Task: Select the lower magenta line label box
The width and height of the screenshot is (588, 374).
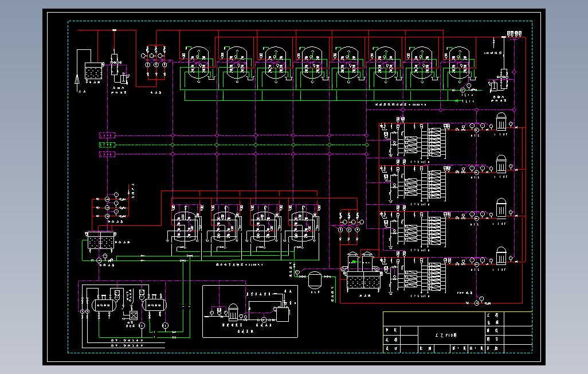Action: [107, 154]
